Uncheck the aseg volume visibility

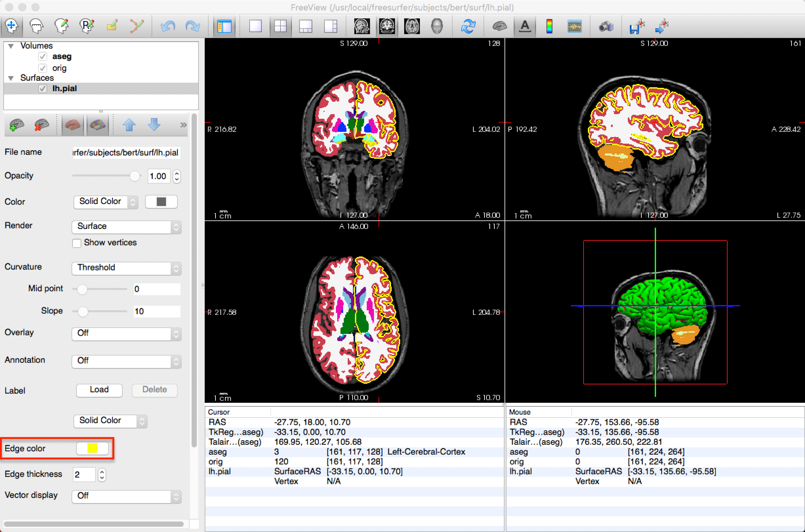click(42, 56)
